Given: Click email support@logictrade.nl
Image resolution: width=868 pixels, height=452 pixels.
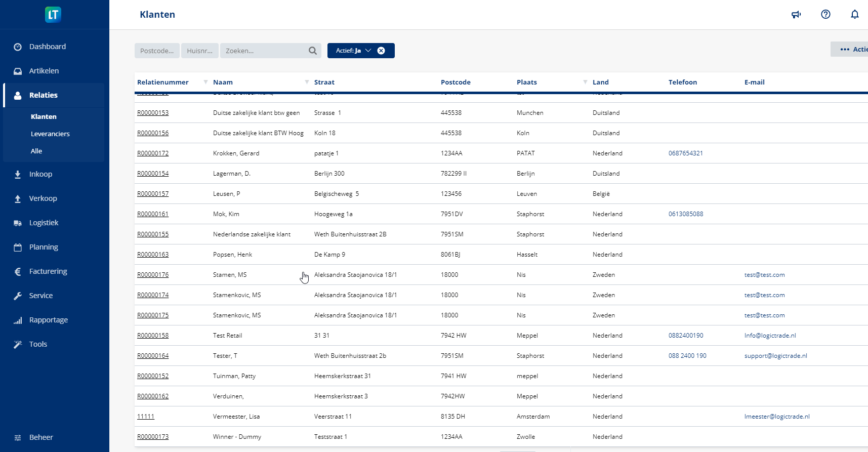Looking at the screenshot, I should pos(775,356).
